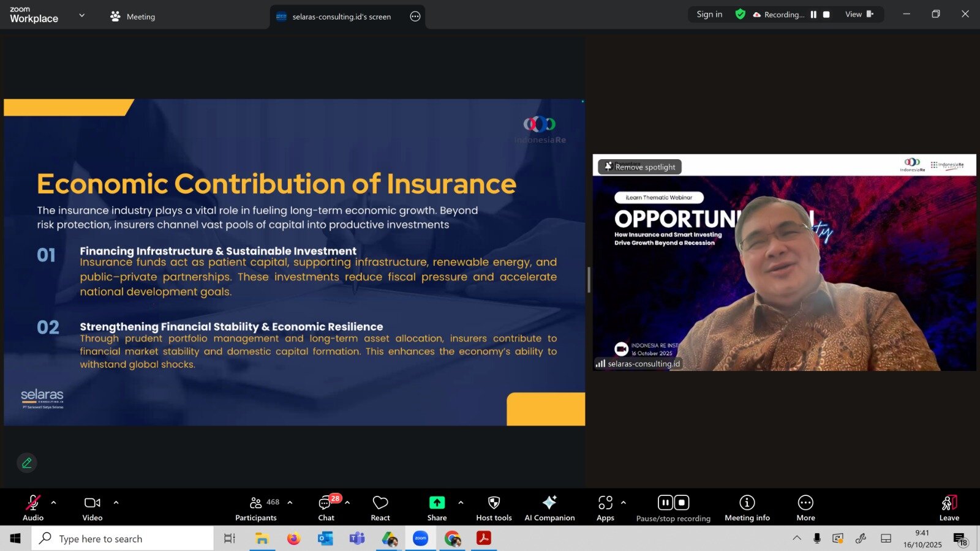Viewport: 980px width, 551px height.
Task: Open Meeting info
Action: [747, 508]
